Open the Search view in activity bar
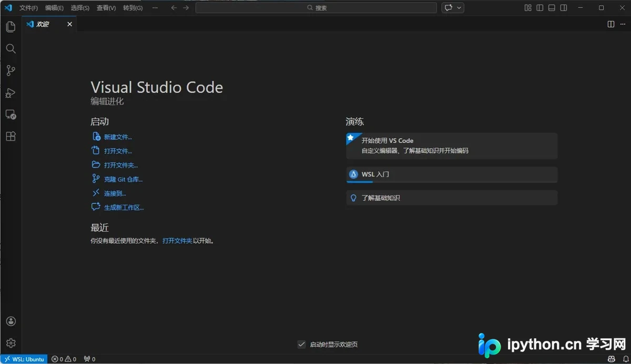Image resolution: width=631 pixels, height=364 pixels. pyautogui.click(x=11, y=48)
